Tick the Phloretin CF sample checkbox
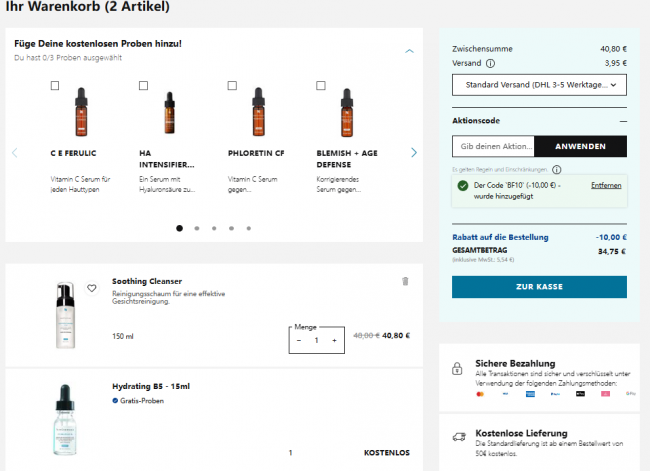The image size is (650, 471). 232,86
